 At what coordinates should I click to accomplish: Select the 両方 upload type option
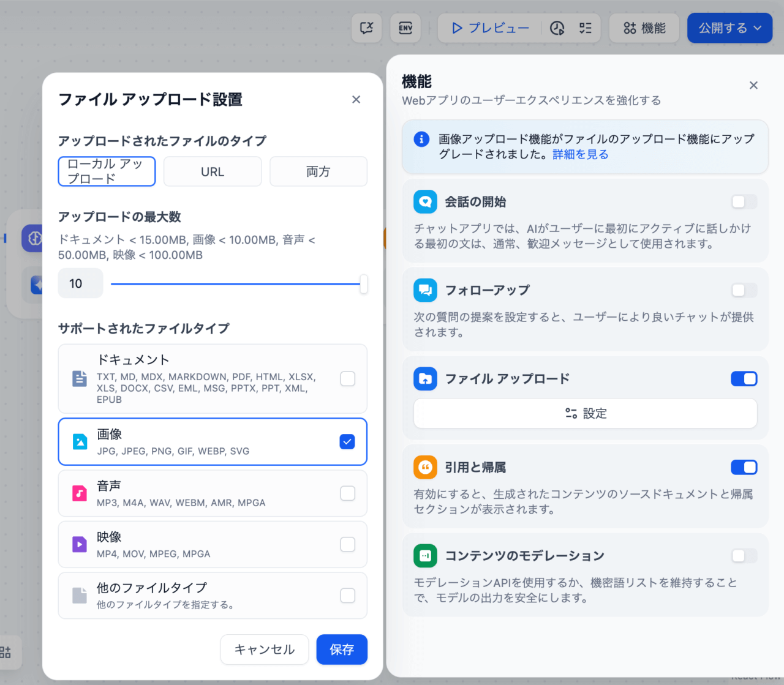point(318,172)
